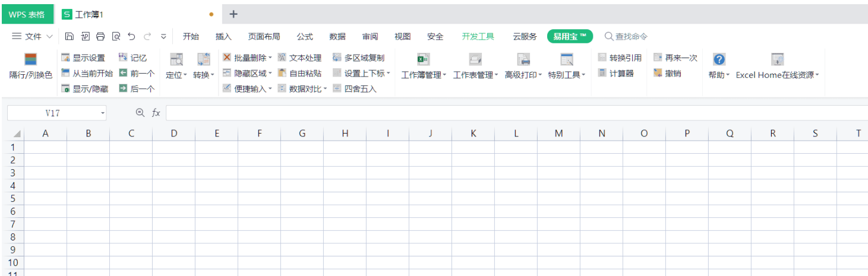Viewport: 868px width, 276px height.
Task: Select the 易用宝 tab
Action: tap(570, 36)
